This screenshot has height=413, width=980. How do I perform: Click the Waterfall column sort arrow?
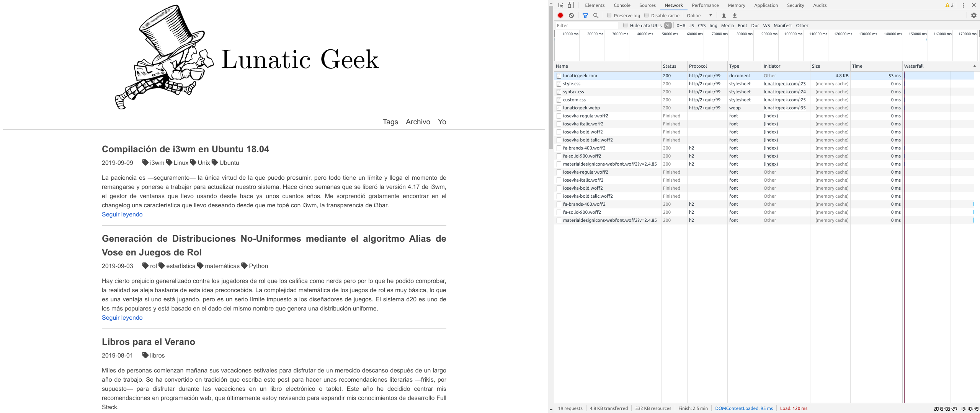(974, 66)
